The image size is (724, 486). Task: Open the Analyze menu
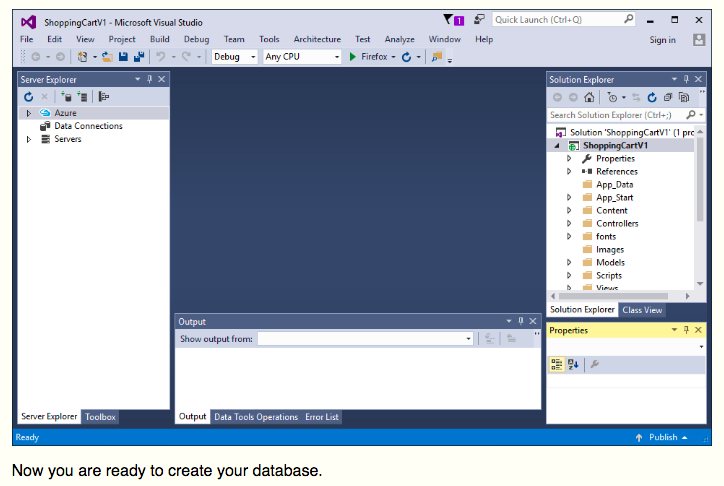click(399, 40)
